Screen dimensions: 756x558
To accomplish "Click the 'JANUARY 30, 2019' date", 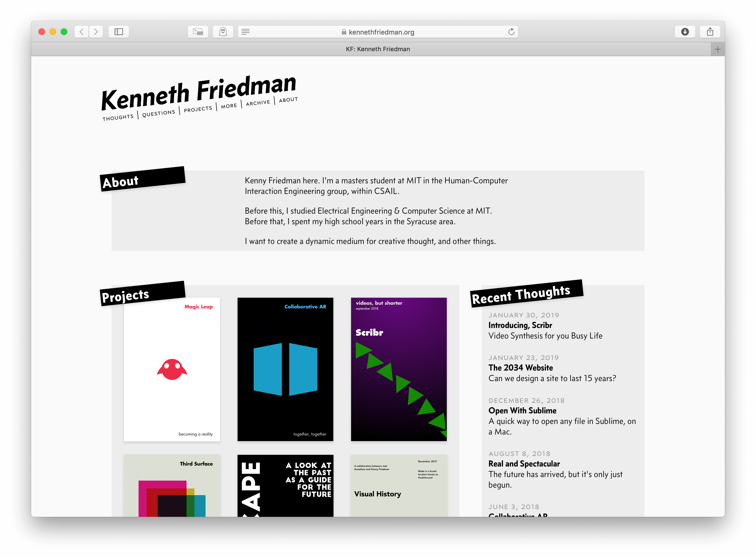I will tap(524, 315).
